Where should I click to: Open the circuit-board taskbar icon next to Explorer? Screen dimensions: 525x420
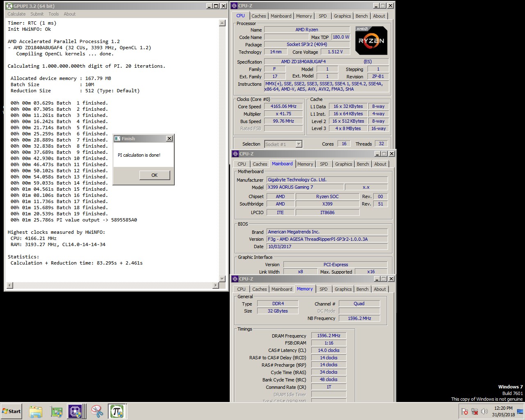[x=56, y=411]
